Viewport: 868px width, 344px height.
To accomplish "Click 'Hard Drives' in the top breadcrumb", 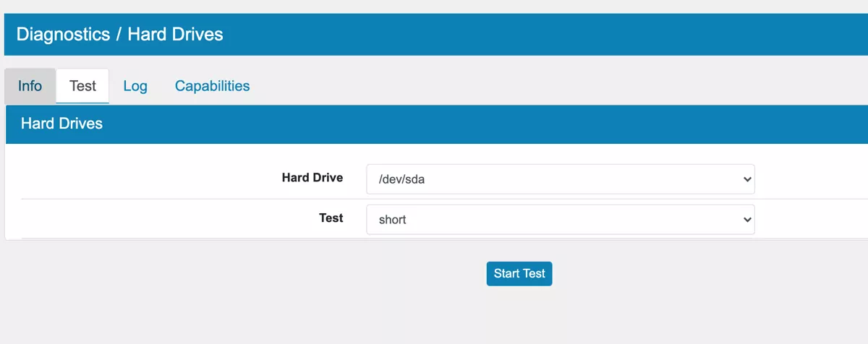I will [x=175, y=34].
